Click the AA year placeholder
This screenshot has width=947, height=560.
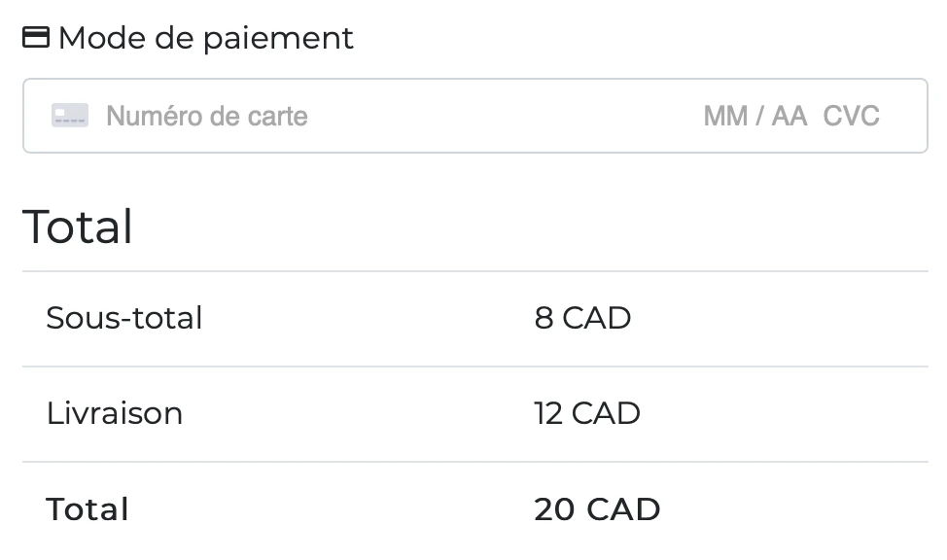click(x=789, y=116)
